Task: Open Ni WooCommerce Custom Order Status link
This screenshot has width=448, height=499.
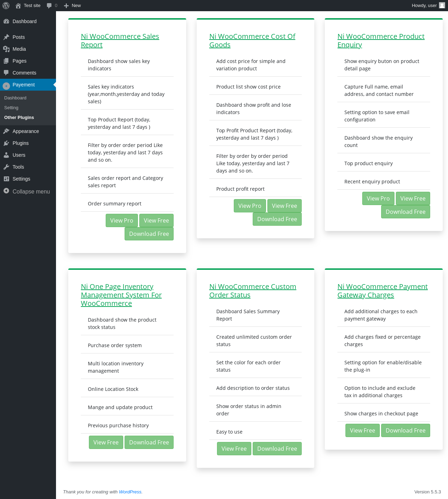Action: point(253,291)
